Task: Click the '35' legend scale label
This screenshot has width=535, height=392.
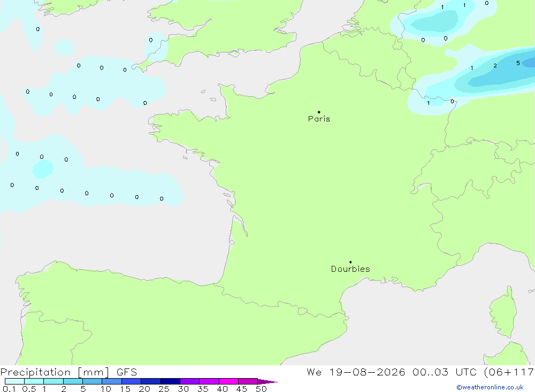Action: point(203,389)
